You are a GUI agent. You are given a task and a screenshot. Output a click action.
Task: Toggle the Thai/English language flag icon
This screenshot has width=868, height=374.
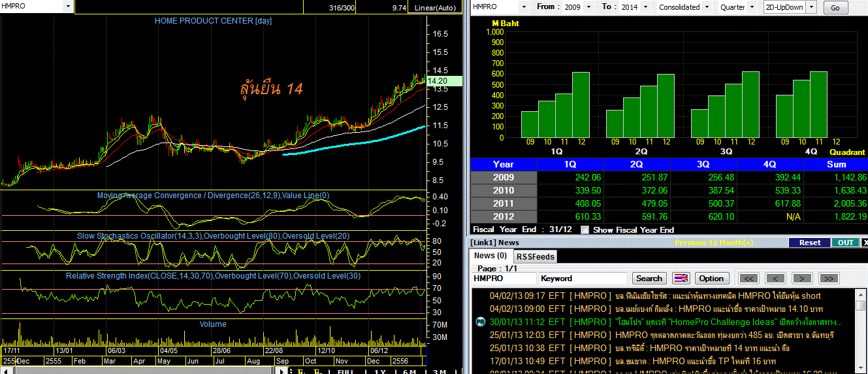coord(681,278)
